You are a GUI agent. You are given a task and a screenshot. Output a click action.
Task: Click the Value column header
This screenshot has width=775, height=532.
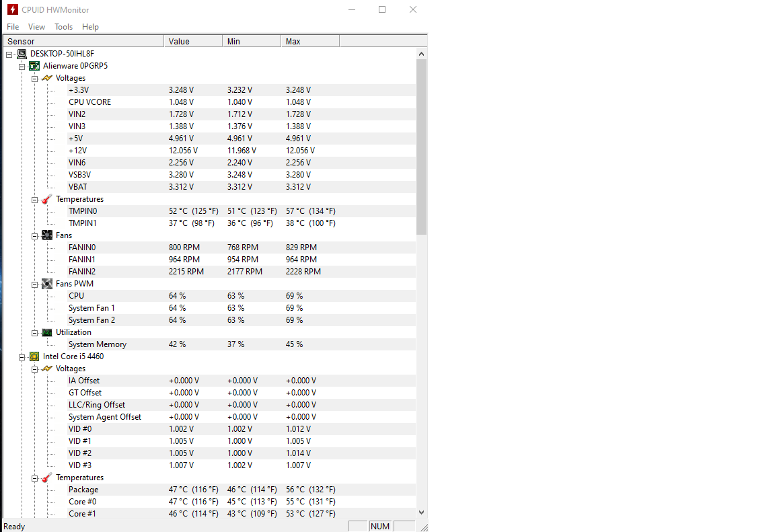193,42
